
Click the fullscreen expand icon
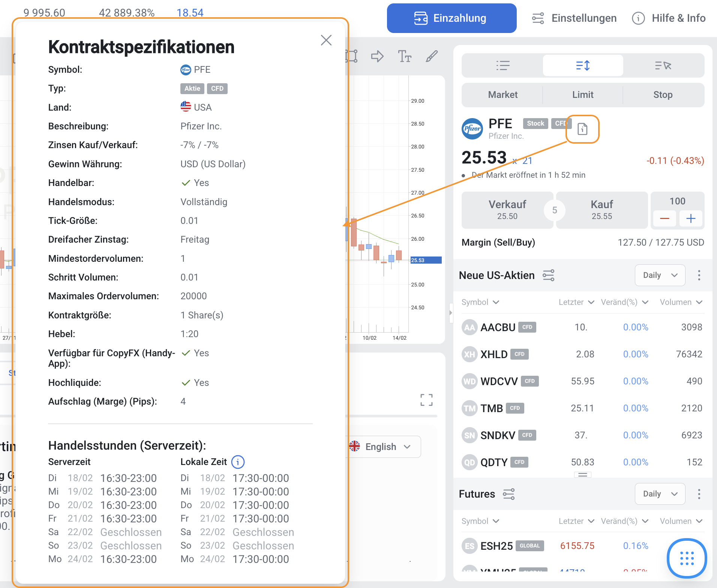(x=426, y=400)
